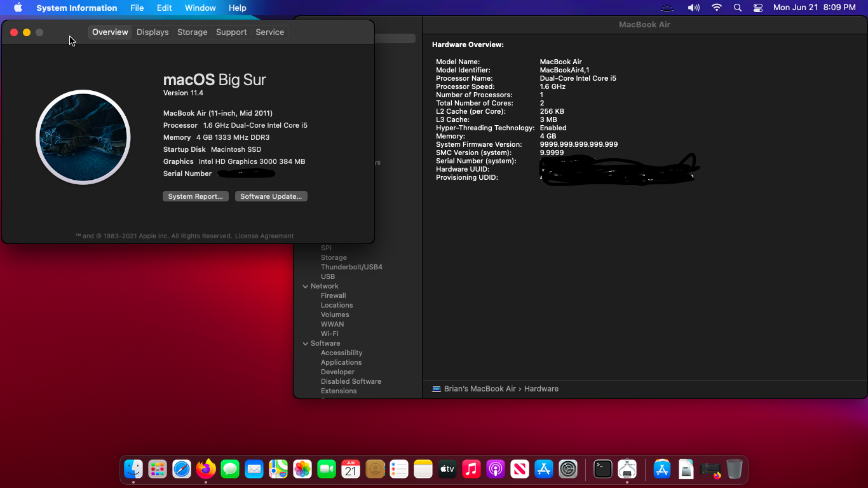868x488 pixels.
Task: Open Launchpad in the Dock
Action: 158,470
